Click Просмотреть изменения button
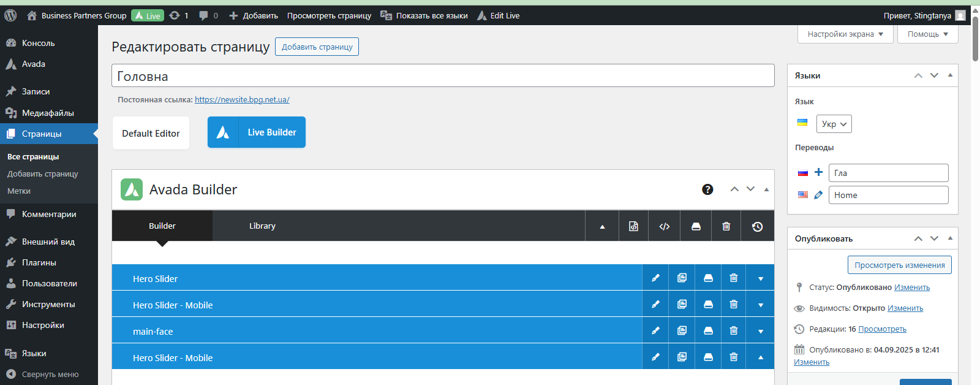This screenshot has height=385, width=980. pos(900,265)
